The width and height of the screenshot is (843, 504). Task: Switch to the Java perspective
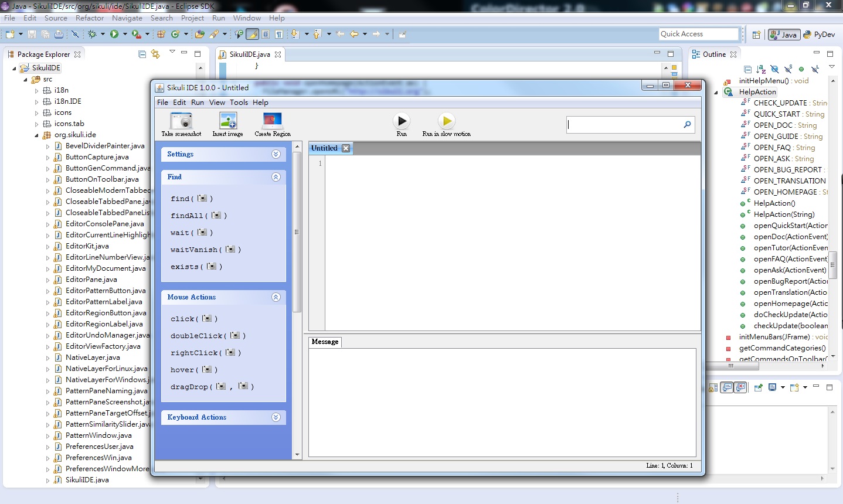(x=784, y=34)
